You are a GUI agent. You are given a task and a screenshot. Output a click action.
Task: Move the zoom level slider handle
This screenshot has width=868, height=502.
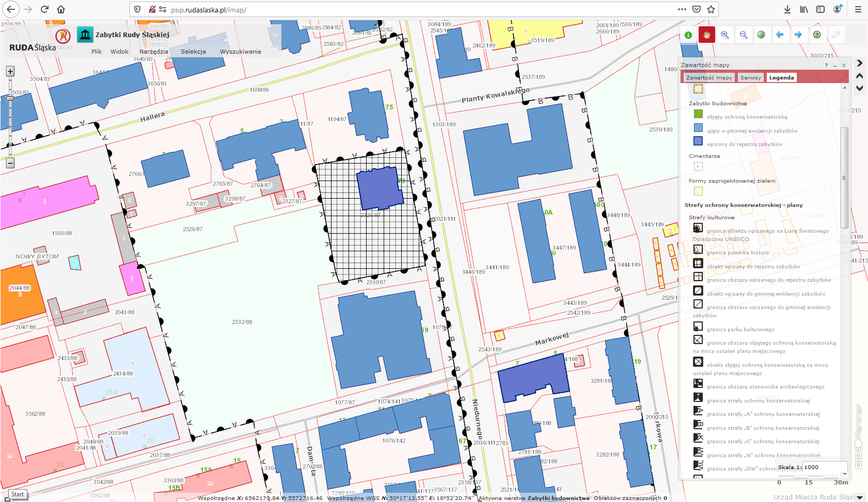tap(10, 98)
